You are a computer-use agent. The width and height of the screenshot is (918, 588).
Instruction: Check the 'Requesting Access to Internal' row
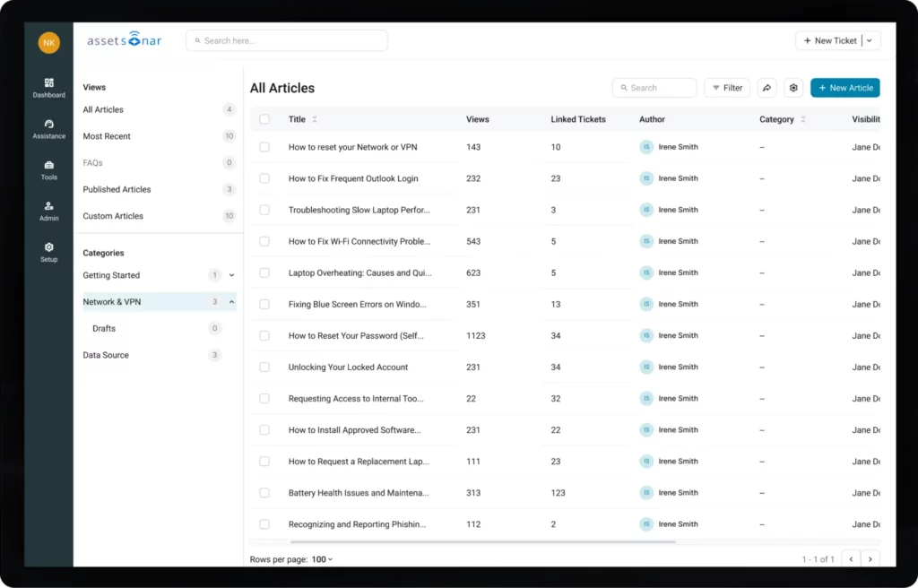264,399
